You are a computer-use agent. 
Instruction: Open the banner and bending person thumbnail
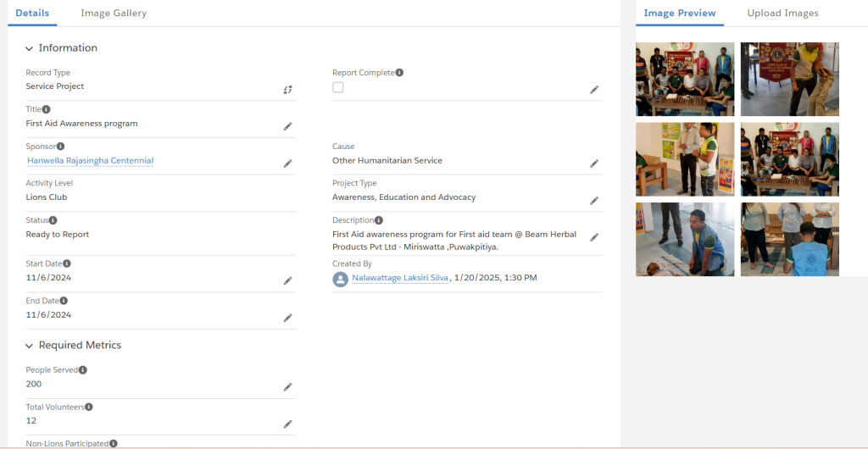point(790,79)
